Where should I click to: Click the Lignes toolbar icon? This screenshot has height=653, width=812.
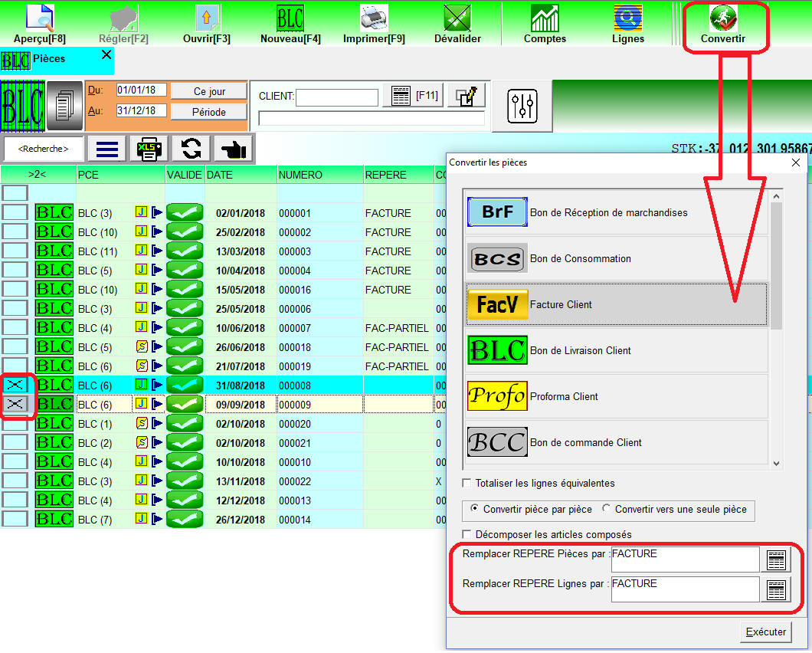[627, 18]
